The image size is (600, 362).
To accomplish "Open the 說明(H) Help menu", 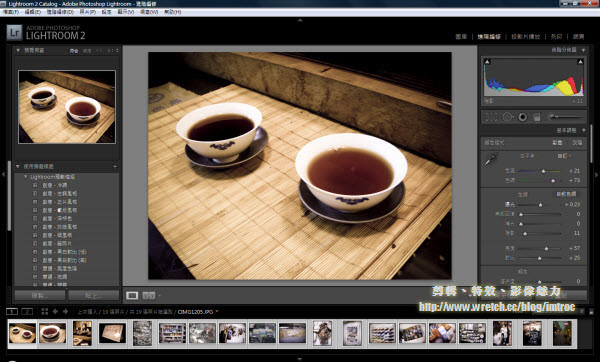I will click(173, 12).
